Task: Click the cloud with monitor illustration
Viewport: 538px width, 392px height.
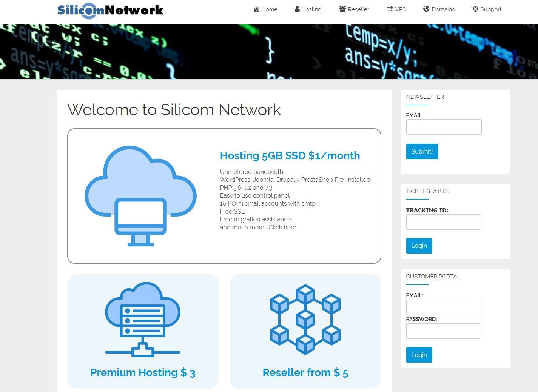Action: tap(140, 196)
